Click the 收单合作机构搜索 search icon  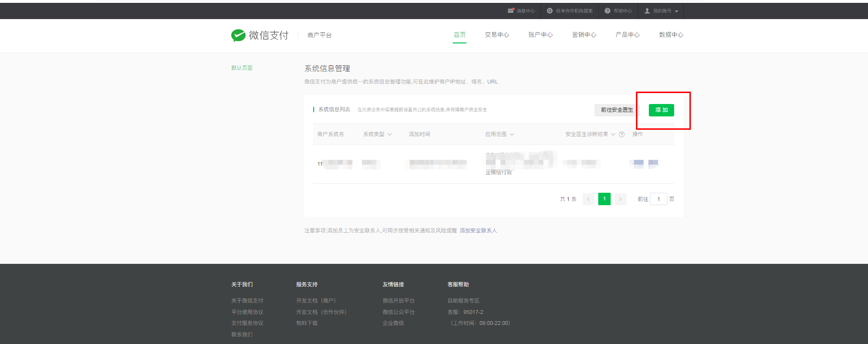pyautogui.click(x=550, y=10)
